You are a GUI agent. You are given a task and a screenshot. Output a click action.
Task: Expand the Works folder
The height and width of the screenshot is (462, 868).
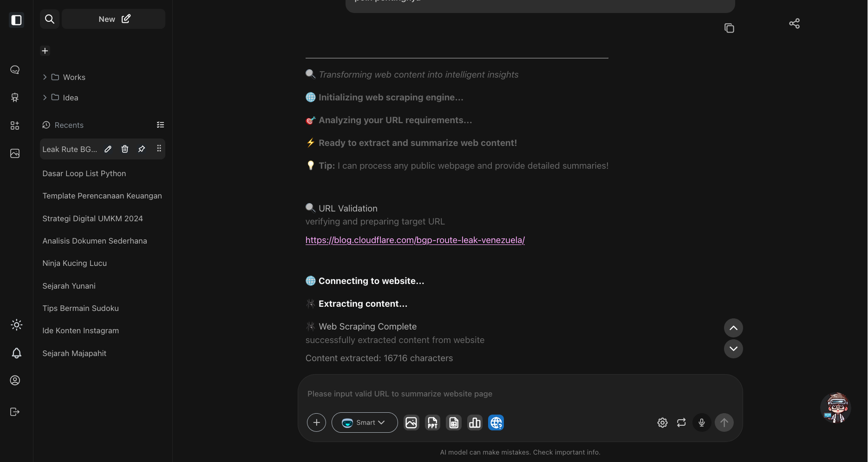click(45, 77)
